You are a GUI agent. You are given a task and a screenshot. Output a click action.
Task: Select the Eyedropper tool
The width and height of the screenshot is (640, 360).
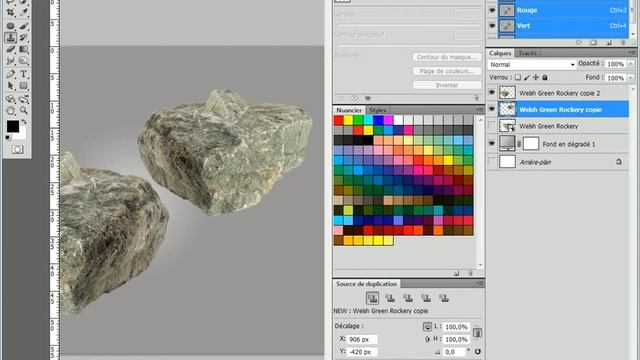24,13
